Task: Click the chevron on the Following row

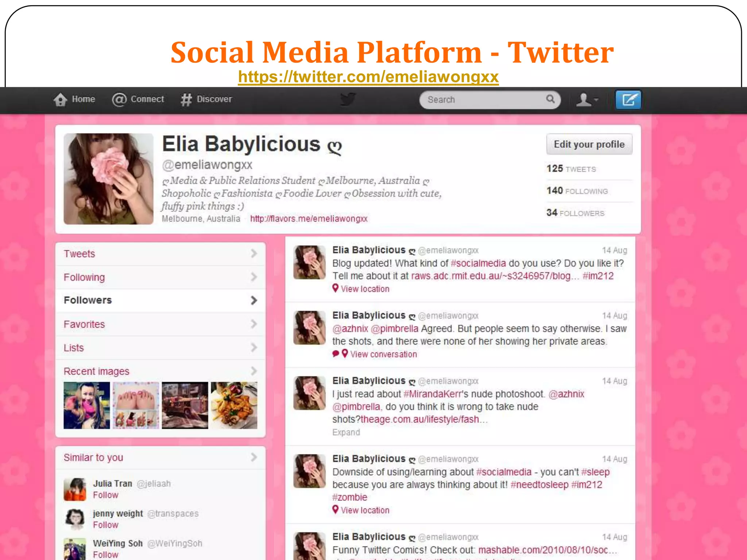Action: (x=254, y=277)
